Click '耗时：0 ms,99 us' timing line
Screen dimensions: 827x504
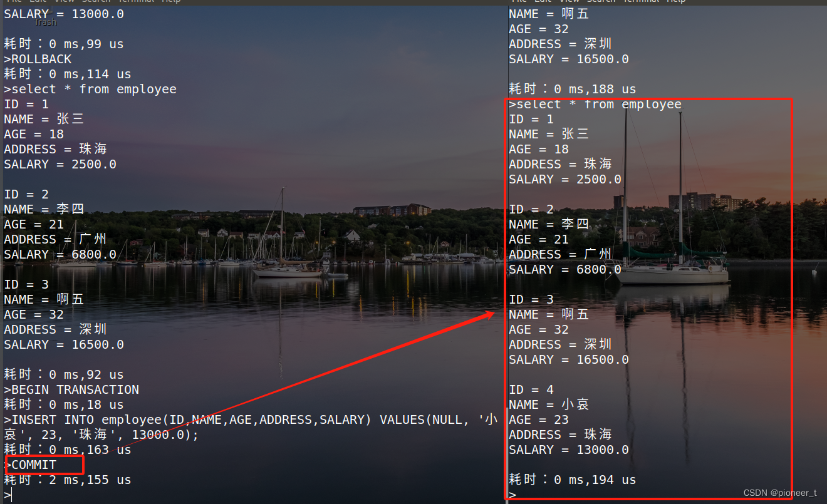pyautogui.click(x=64, y=44)
